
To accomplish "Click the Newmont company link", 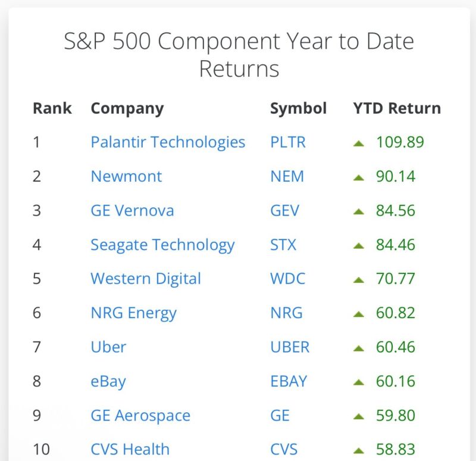I will (x=126, y=176).
